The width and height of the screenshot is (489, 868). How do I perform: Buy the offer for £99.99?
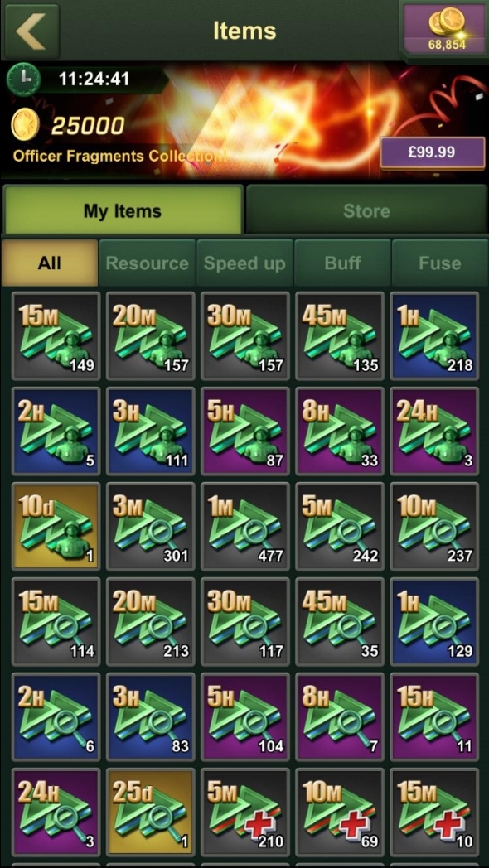pos(433,152)
